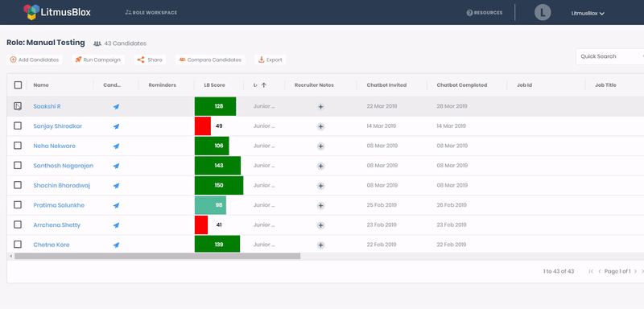Add recruiter note for Pratima Salunkhe
Viewport: 644px width, 309px height.
tap(320, 205)
